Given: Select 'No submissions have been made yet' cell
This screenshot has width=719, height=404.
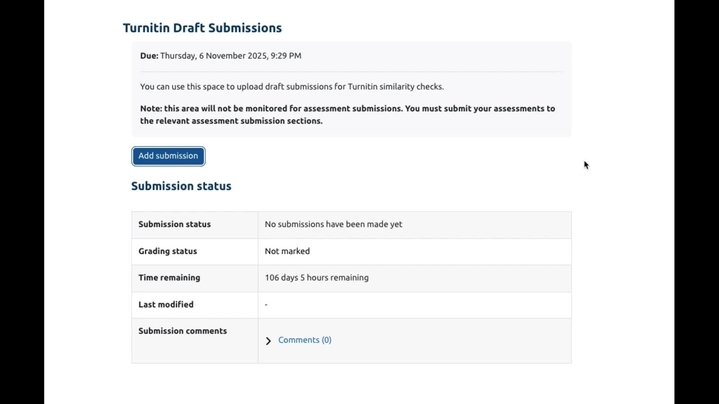Looking at the screenshot, I should [x=415, y=225].
